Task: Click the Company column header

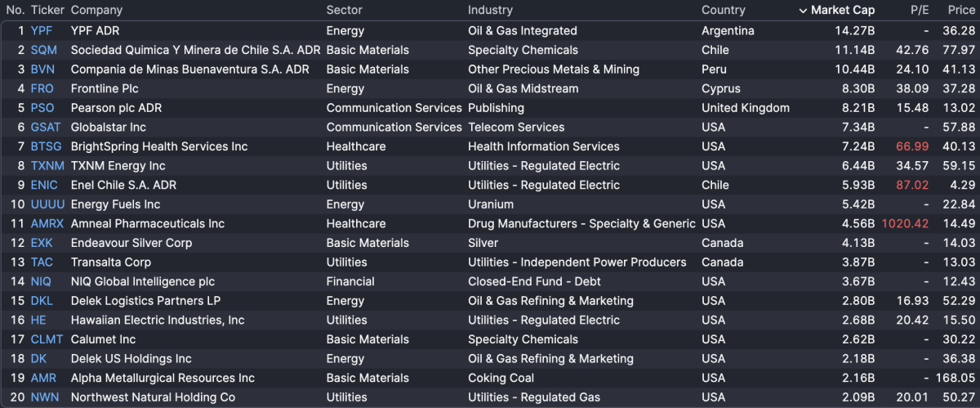Action: coord(96,11)
